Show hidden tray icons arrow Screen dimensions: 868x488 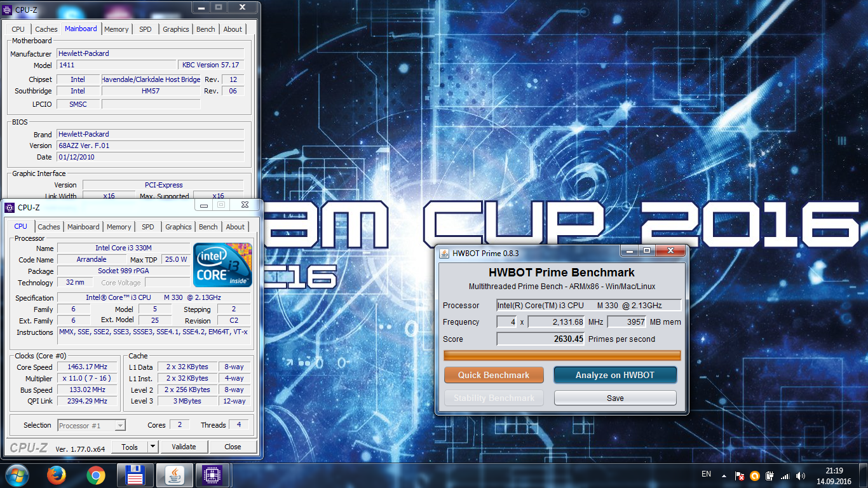tap(724, 475)
